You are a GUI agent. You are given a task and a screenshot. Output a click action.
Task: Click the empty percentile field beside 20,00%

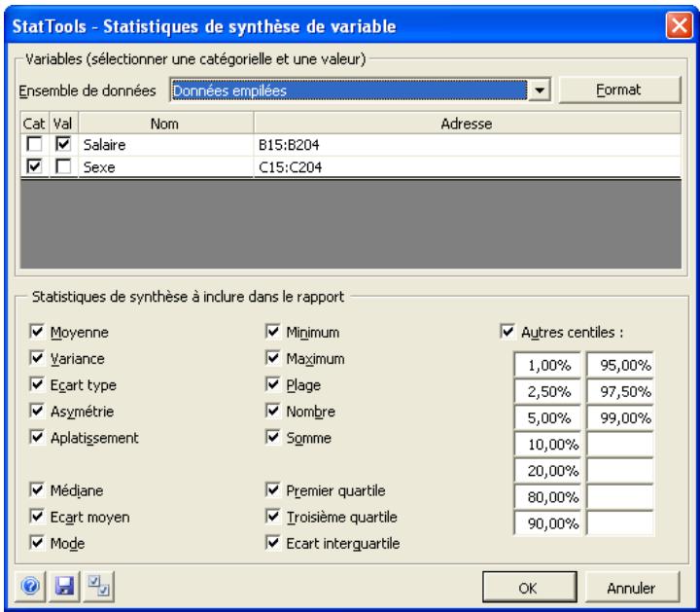620,470
